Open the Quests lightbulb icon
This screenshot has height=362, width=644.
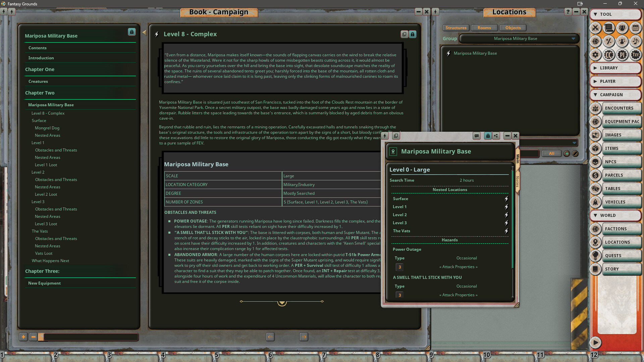pos(595,256)
